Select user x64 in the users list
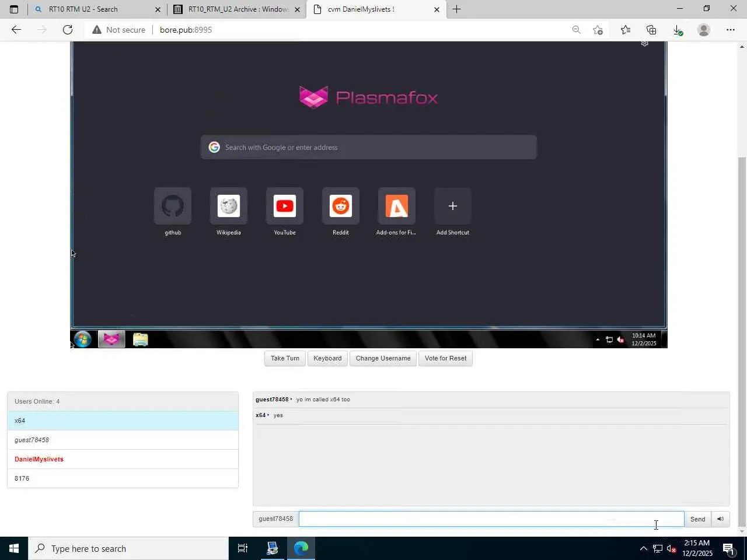747x560 pixels. 123,421
